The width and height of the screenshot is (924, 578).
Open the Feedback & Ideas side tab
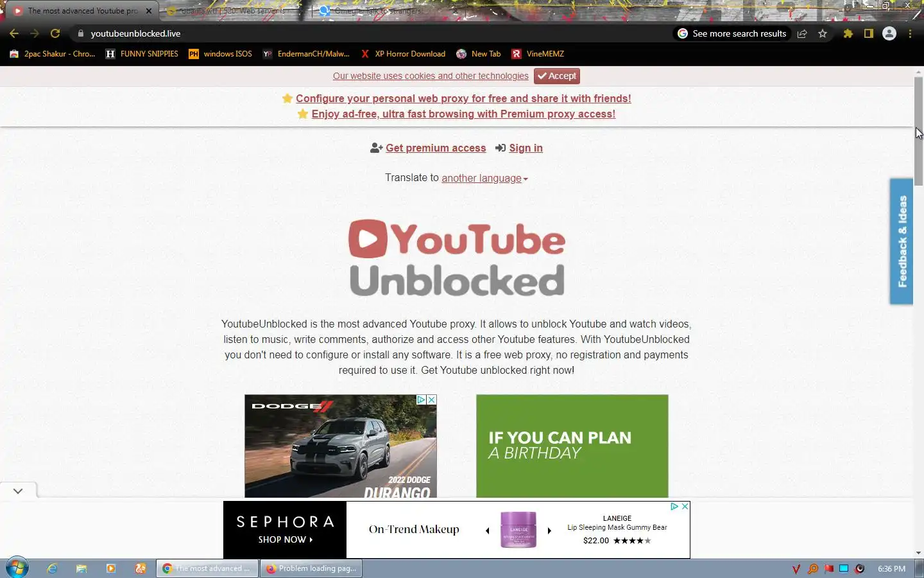[x=902, y=241]
